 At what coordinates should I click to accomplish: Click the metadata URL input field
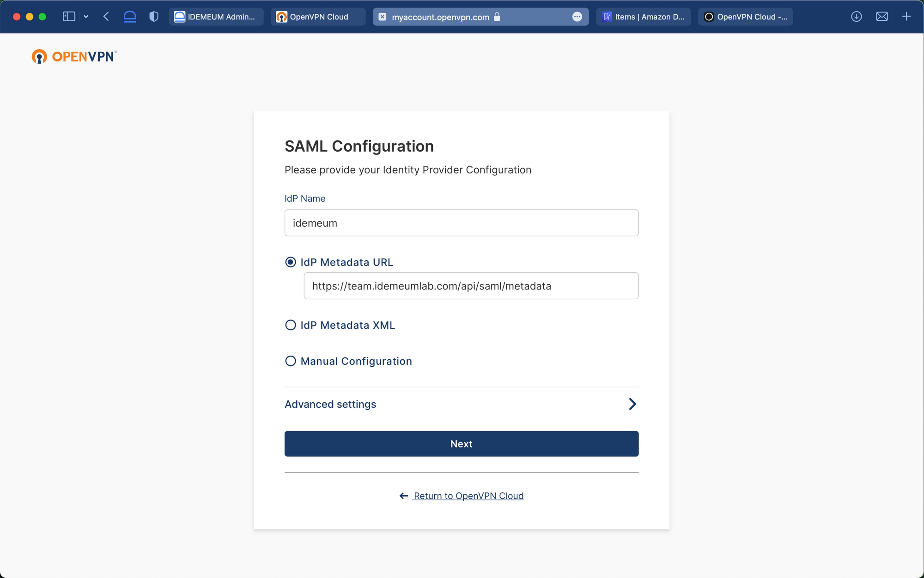click(471, 286)
